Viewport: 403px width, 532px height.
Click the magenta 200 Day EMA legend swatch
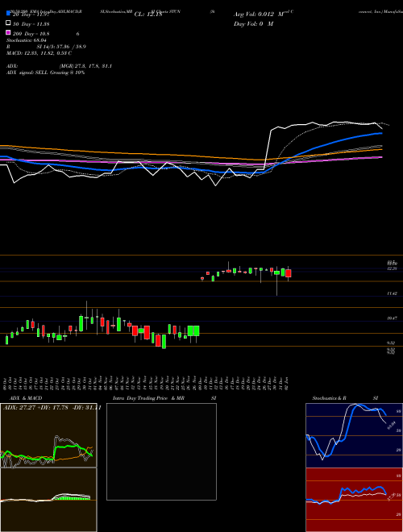click(9, 32)
